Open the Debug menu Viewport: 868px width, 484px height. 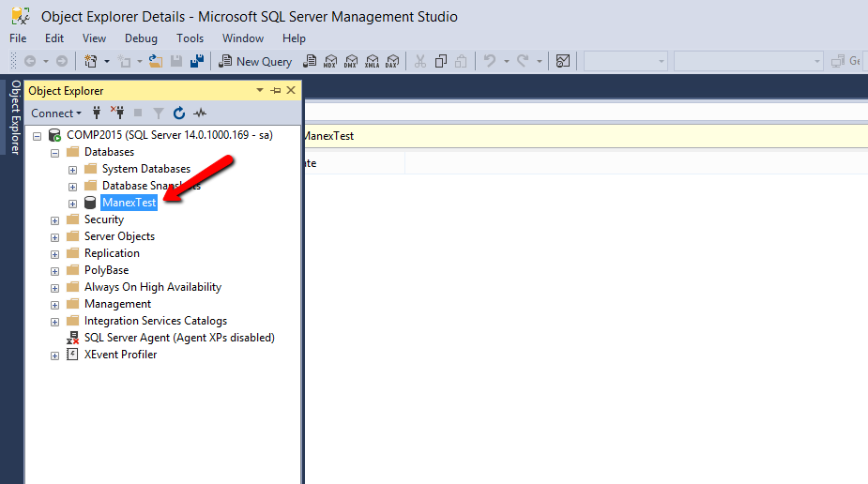coord(141,38)
